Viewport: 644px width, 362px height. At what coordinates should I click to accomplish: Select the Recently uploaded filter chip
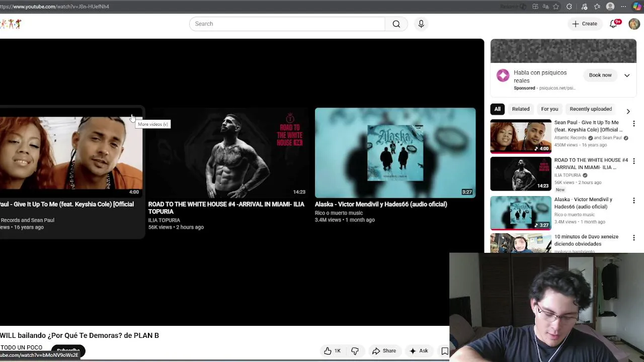click(x=591, y=109)
